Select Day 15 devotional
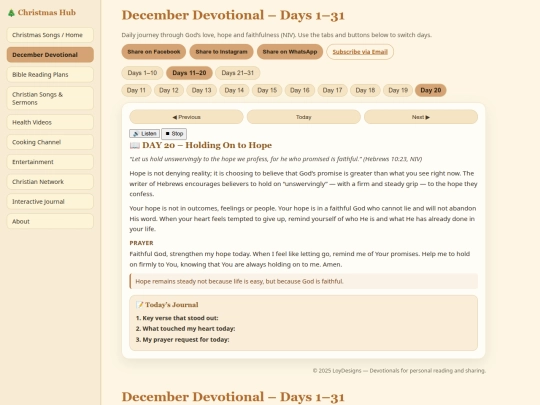 (267, 90)
